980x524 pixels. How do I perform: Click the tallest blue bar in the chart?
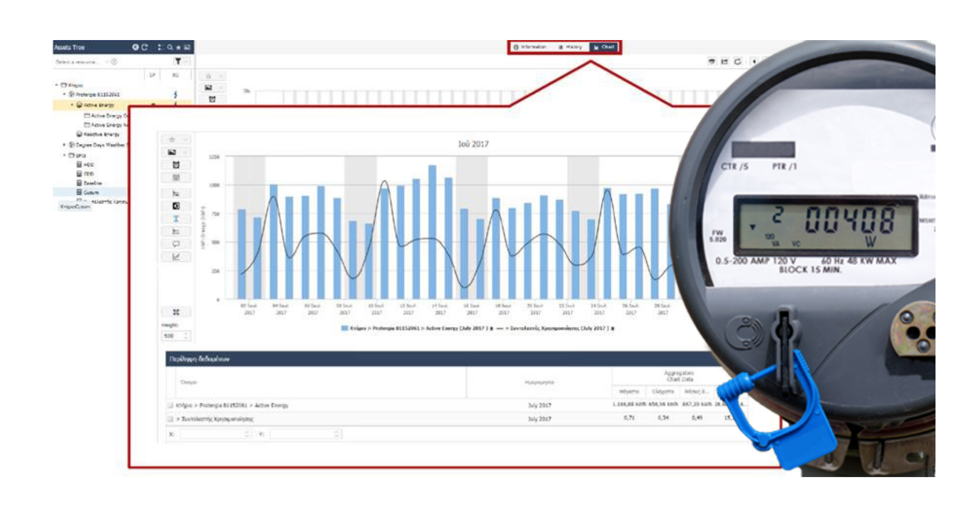pyautogui.click(x=432, y=232)
